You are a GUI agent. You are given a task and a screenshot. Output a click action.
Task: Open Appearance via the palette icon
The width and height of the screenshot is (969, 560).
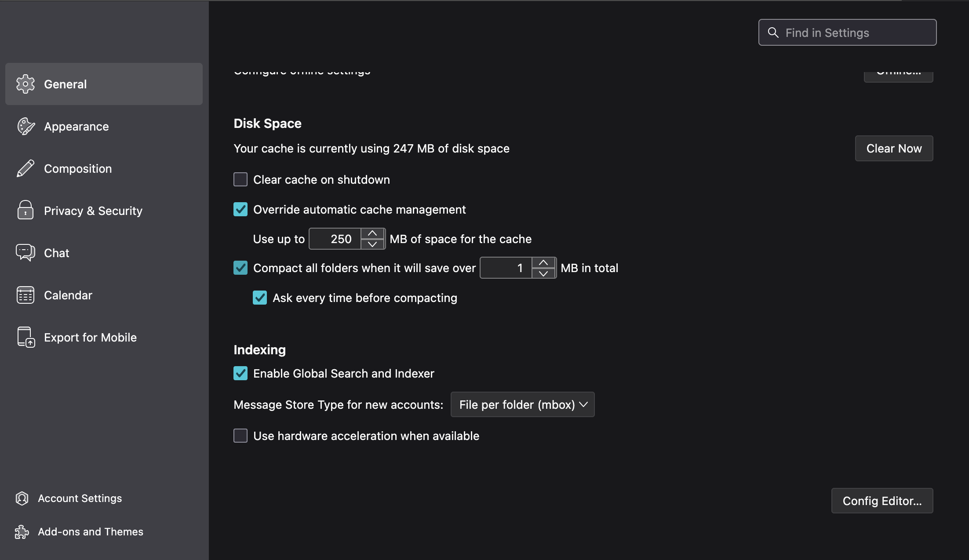click(25, 126)
